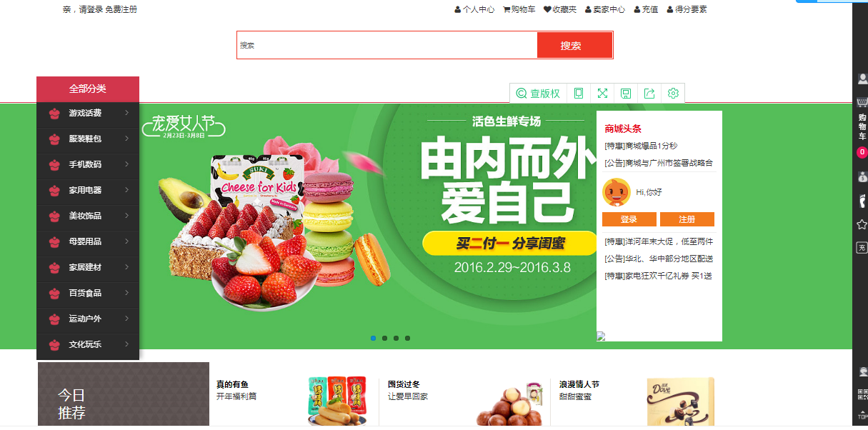
Task: Expand the 百货食品 category chevron
Action: click(126, 293)
